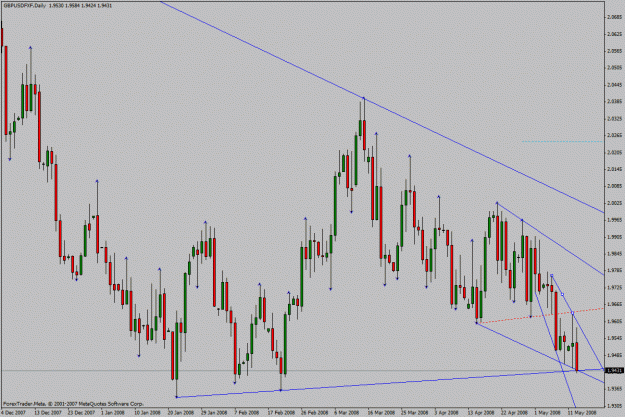Select the 3 Apr 2008 date label

coord(448,412)
